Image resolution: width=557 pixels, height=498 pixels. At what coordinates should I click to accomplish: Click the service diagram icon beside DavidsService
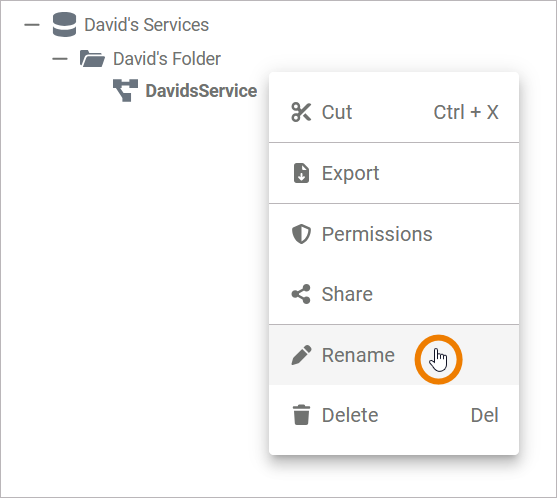(125, 90)
